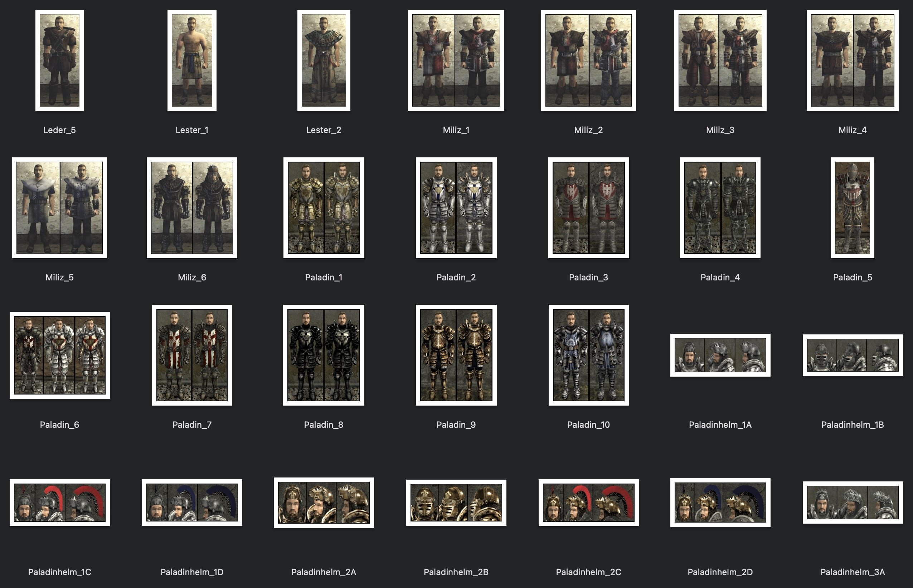
Task: Open the Lester_1 shirtless character thumbnail
Action: pos(192,60)
